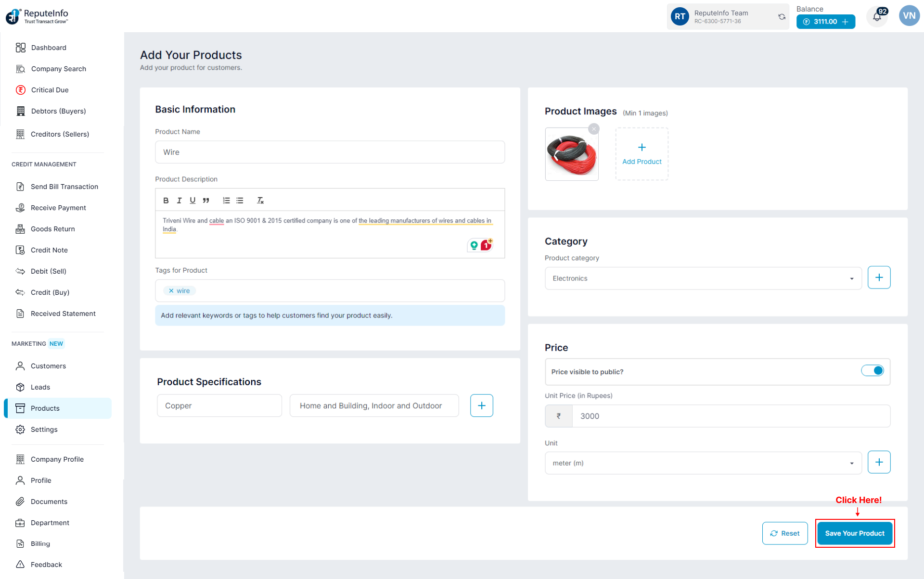This screenshot has height=579, width=924.
Task: Click the Italic formatting icon
Action: (x=179, y=201)
